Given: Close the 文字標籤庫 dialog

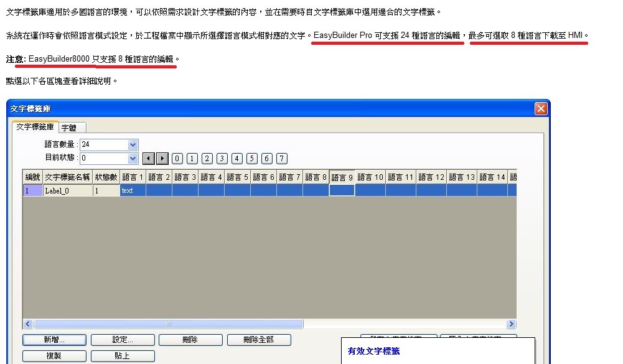Looking at the screenshot, I should click(x=540, y=109).
